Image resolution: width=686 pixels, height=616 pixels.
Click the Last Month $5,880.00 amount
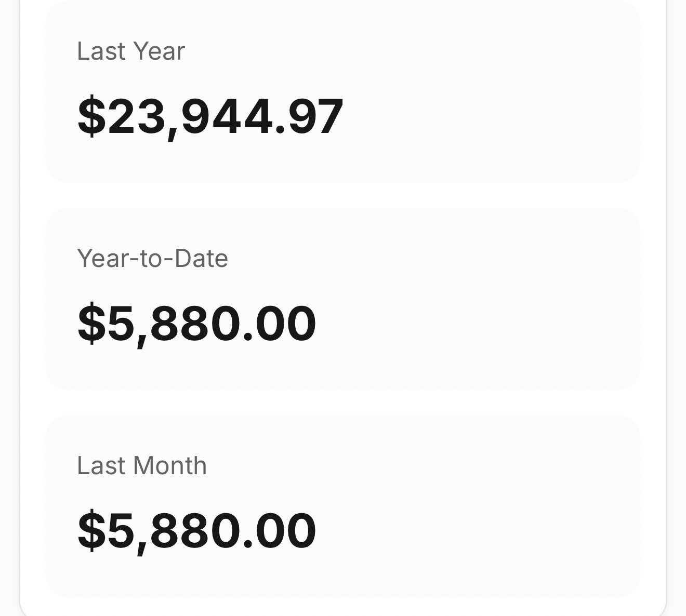(x=196, y=530)
